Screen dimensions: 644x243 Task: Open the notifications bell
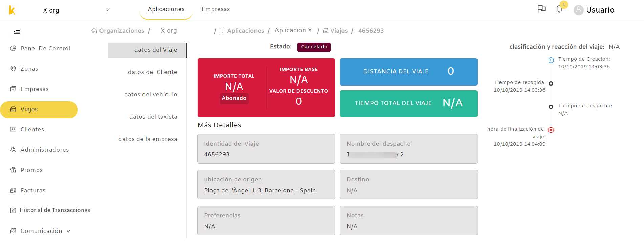pyautogui.click(x=559, y=9)
